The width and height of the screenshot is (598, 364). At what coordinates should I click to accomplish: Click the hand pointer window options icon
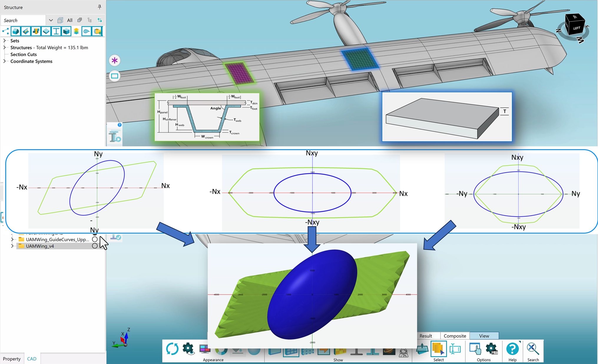pyautogui.click(x=475, y=349)
